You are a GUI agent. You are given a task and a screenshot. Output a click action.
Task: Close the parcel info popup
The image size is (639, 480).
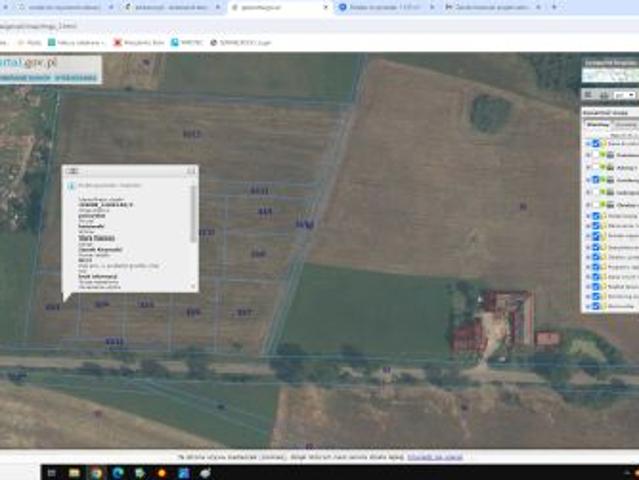[x=191, y=171]
